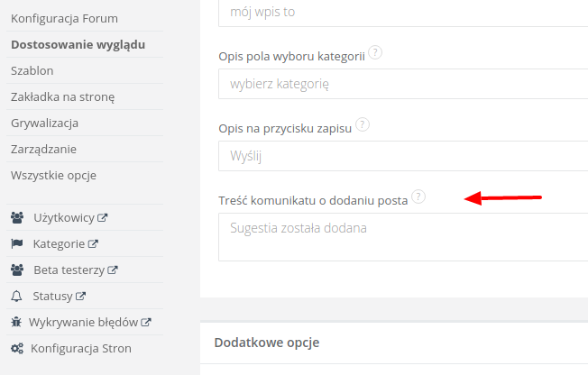The width and height of the screenshot is (588, 375).
Task: Click the 'Wyślij' button label input
Action: pos(402,156)
